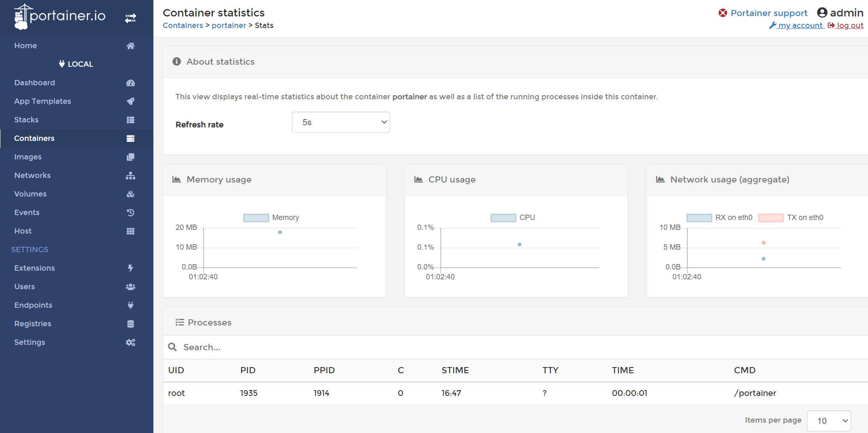Click the log out link
The height and width of the screenshot is (433, 868).
pyautogui.click(x=850, y=26)
